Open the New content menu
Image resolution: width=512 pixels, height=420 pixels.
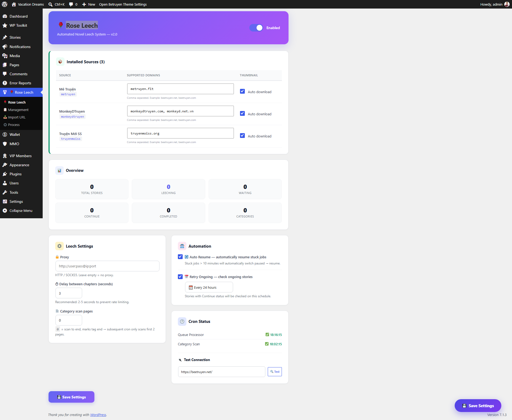pyautogui.click(x=89, y=4)
